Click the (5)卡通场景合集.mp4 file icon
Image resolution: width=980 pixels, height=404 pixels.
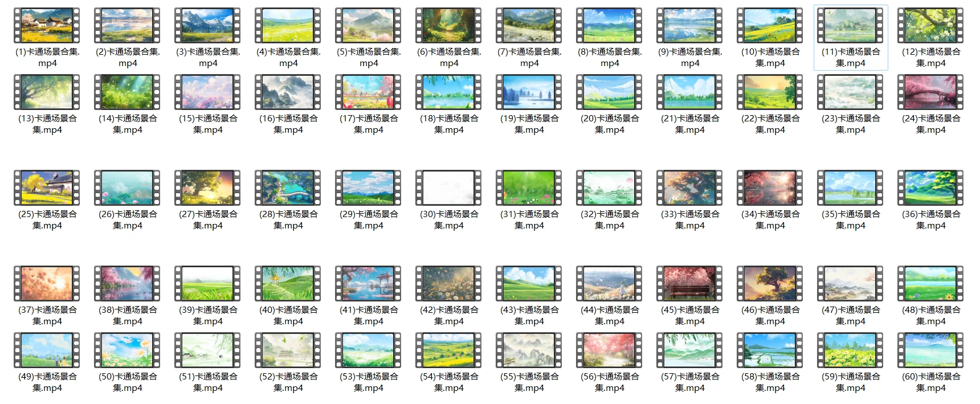click(369, 25)
